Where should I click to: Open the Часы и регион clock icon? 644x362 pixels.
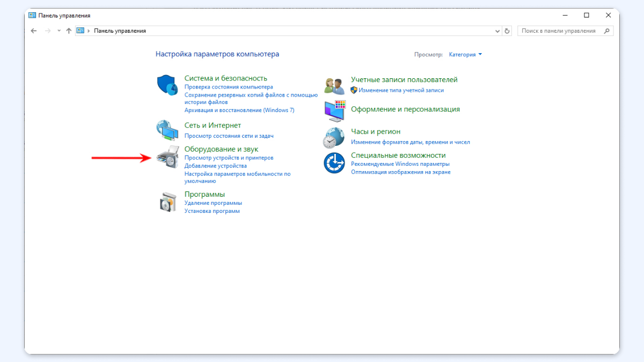[333, 137]
